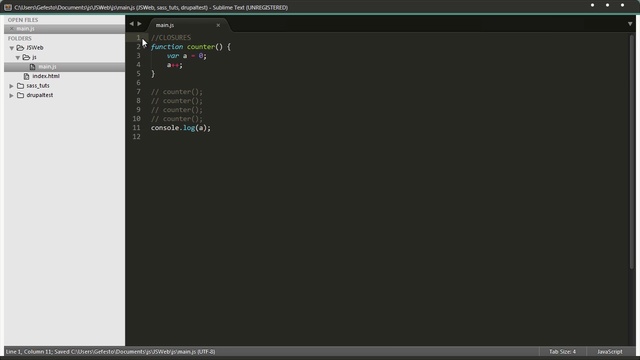Click 'console.log(a);' on line 11
This screenshot has width=640, height=360.
point(181,128)
